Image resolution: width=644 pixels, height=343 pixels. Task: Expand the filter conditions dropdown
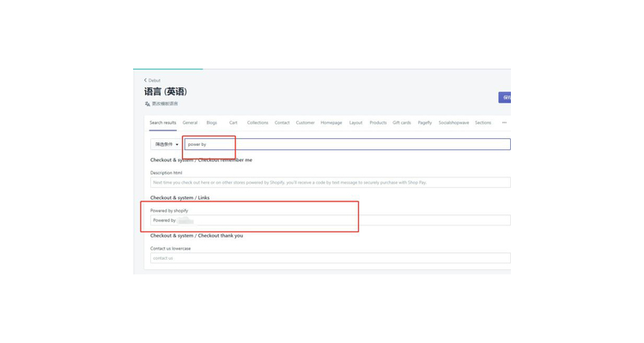click(x=167, y=144)
